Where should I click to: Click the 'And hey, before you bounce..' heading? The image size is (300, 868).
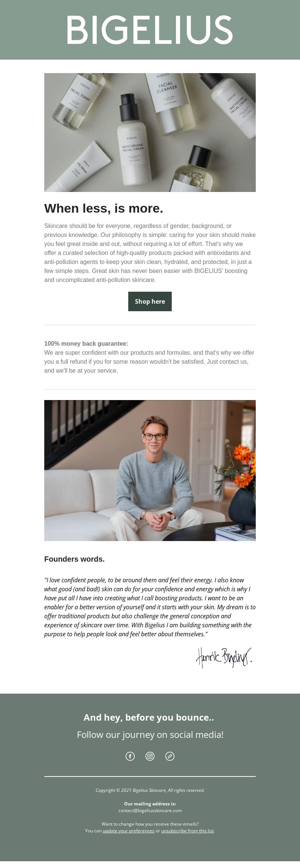[x=149, y=717]
